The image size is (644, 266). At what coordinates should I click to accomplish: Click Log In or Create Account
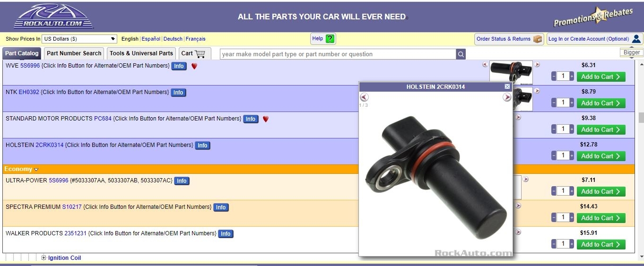[595, 39]
